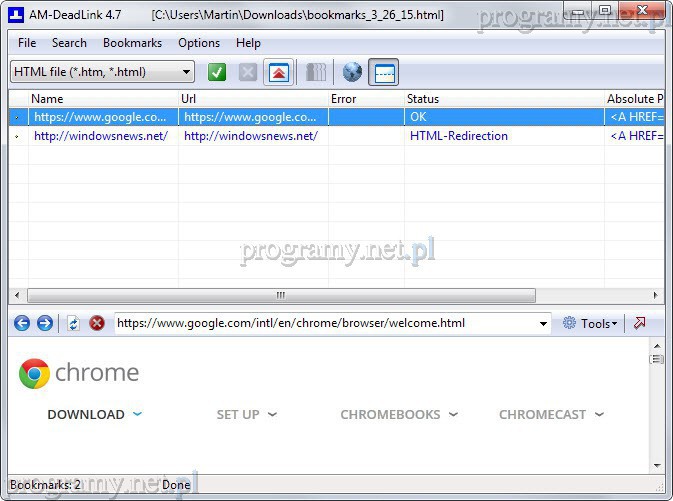Stop loading with the red X icon

pyautogui.click(x=97, y=323)
